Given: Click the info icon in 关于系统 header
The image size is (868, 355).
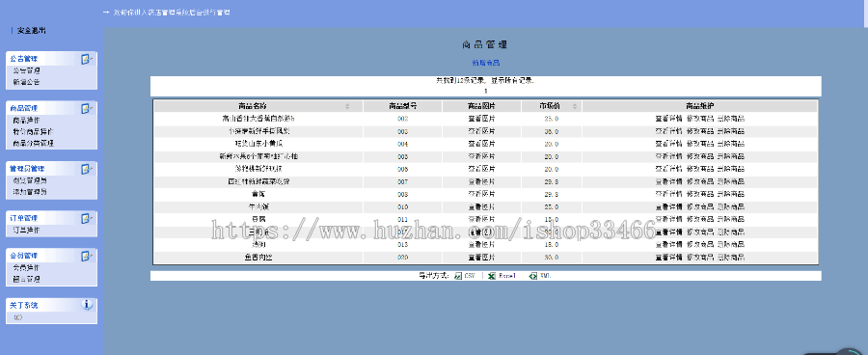Looking at the screenshot, I should [x=87, y=305].
